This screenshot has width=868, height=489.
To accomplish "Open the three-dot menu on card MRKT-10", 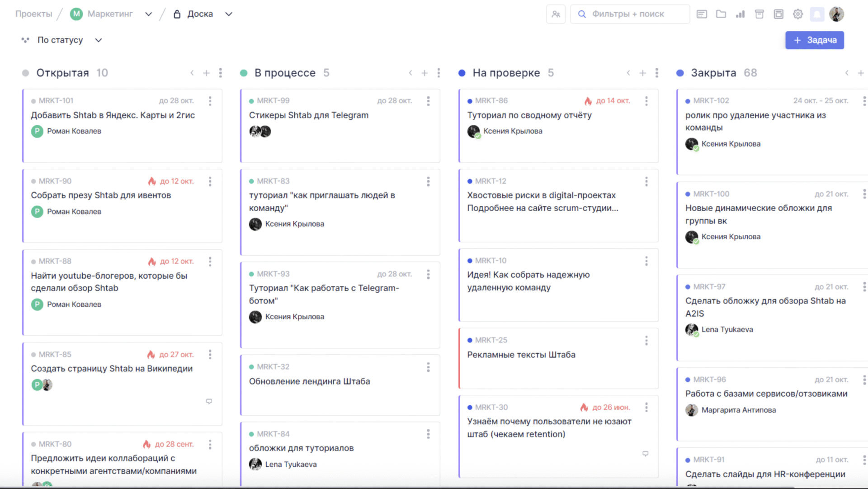I will tap(646, 261).
